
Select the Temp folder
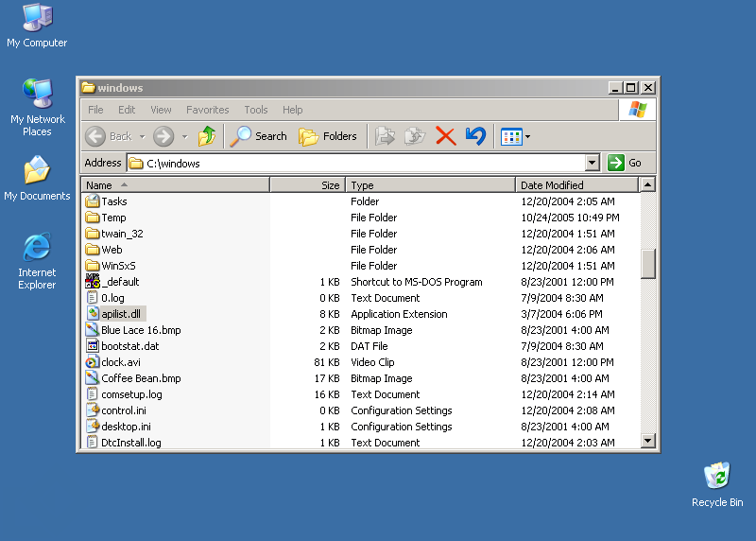[x=112, y=218]
